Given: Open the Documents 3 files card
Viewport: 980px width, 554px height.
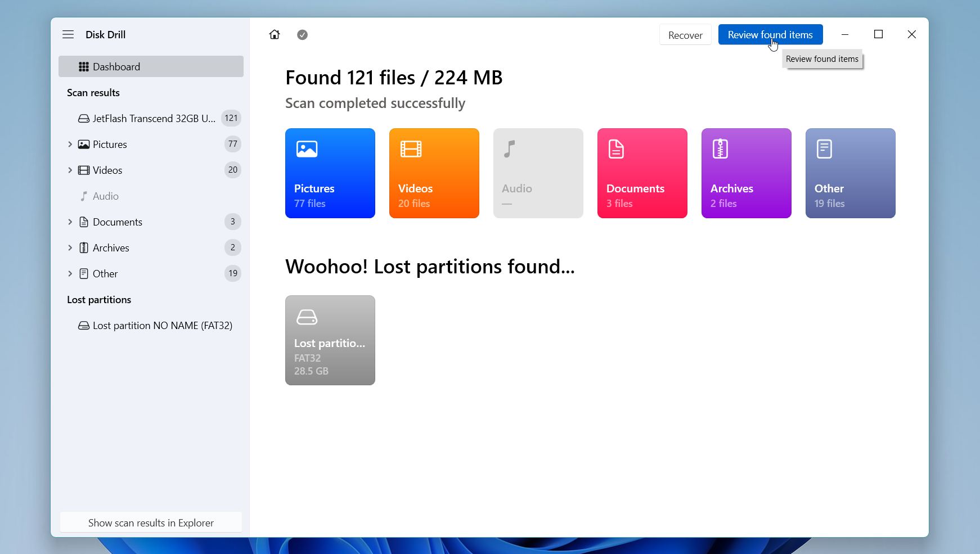Looking at the screenshot, I should pyautogui.click(x=642, y=173).
